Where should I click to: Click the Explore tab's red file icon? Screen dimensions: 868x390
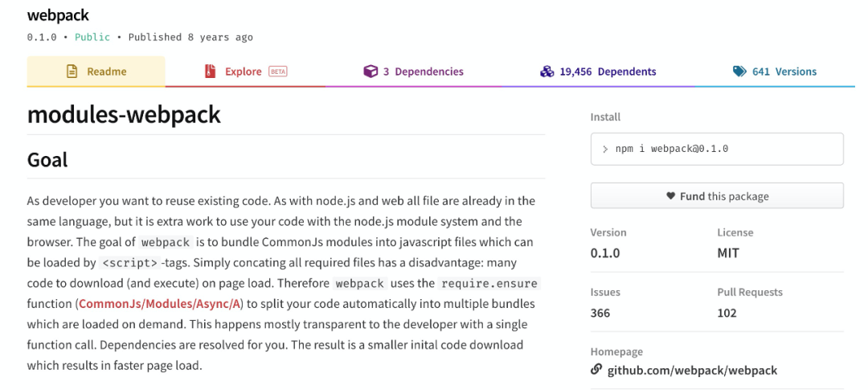click(x=211, y=72)
